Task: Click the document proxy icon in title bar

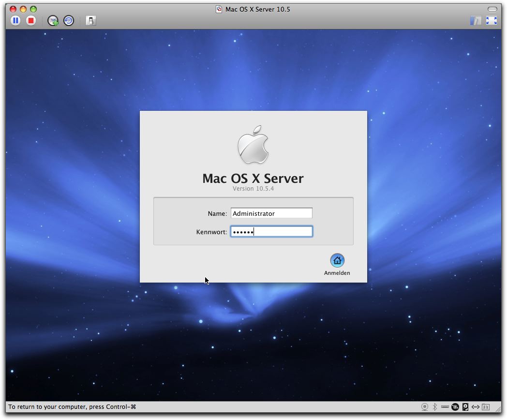Action: click(x=219, y=9)
